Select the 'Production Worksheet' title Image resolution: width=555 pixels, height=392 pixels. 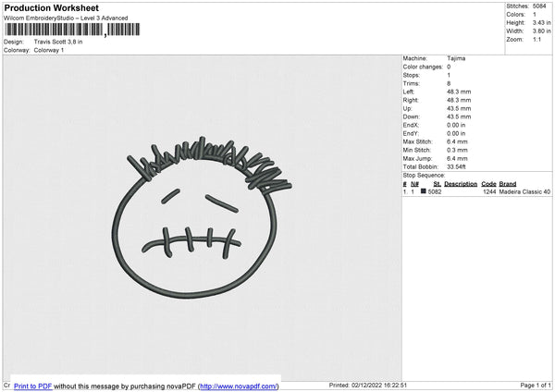[52, 7]
